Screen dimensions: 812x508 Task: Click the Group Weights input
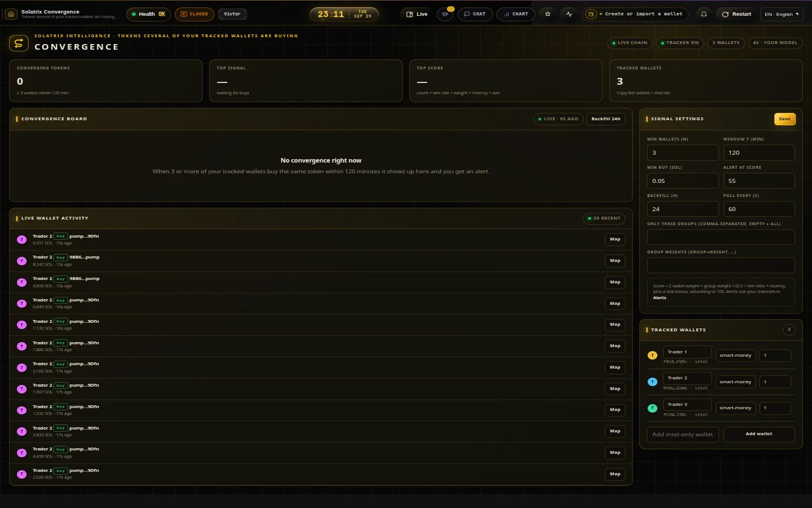click(x=721, y=265)
